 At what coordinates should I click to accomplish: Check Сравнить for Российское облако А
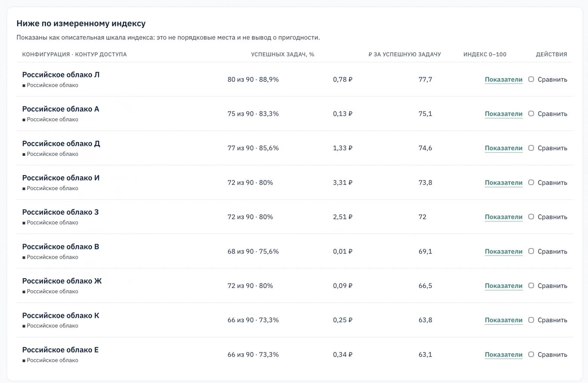531,114
